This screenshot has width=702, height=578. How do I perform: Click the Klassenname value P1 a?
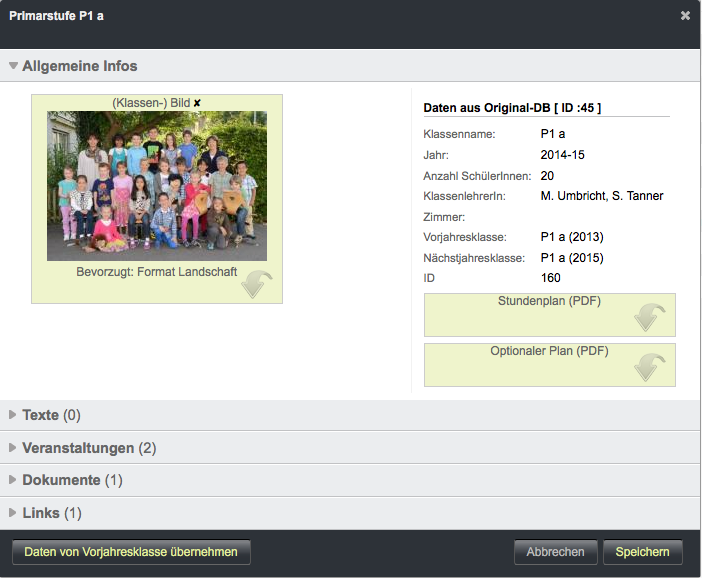(x=553, y=134)
